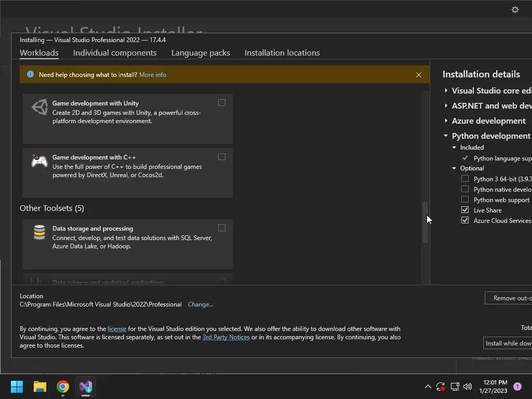The height and width of the screenshot is (399, 532).
Task: Select the Game development with Unity card
Action: pos(128,119)
